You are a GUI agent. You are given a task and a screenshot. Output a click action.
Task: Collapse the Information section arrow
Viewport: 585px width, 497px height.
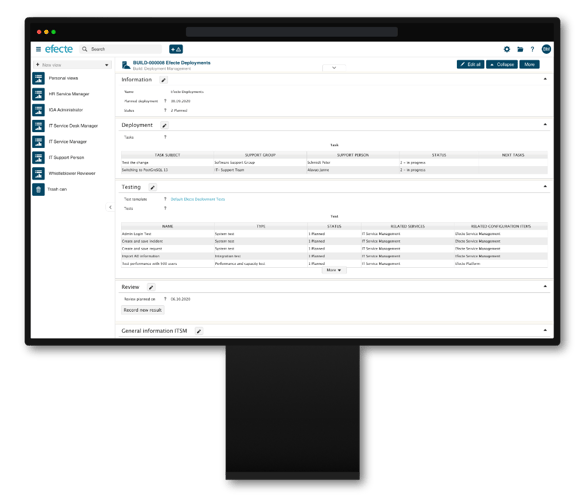point(545,79)
